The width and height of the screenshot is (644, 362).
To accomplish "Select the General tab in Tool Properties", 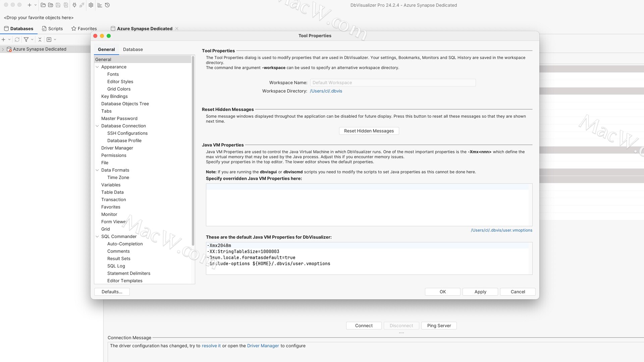I will pos(106,49).
